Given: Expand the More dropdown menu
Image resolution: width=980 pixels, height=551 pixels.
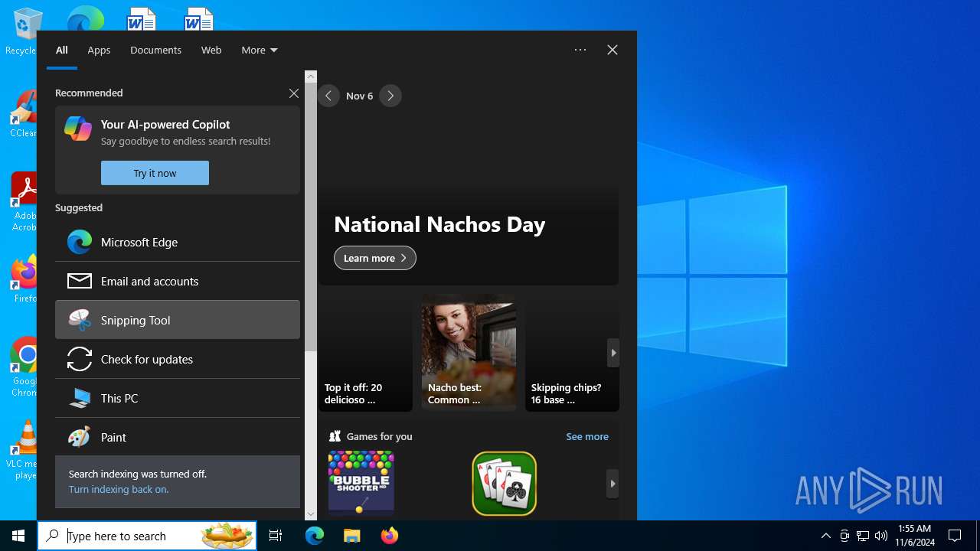Looking at the screenshot, I should click(260, 50).
